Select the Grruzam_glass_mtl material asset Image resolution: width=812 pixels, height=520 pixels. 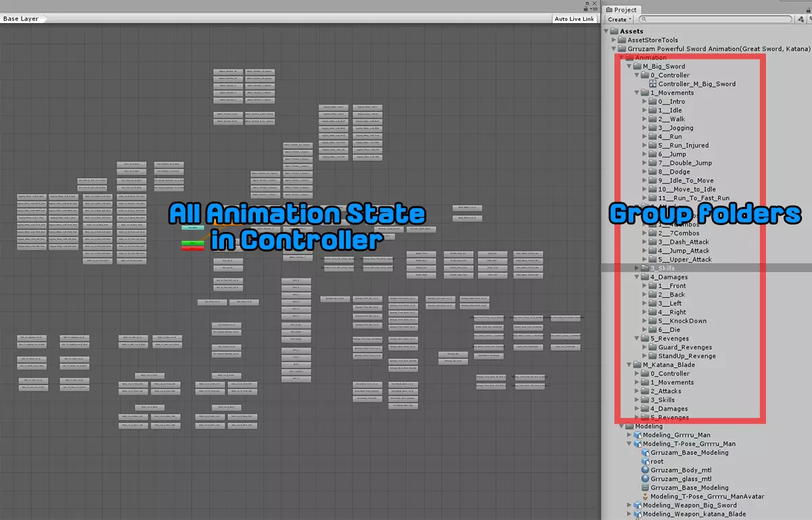(681, 479)
